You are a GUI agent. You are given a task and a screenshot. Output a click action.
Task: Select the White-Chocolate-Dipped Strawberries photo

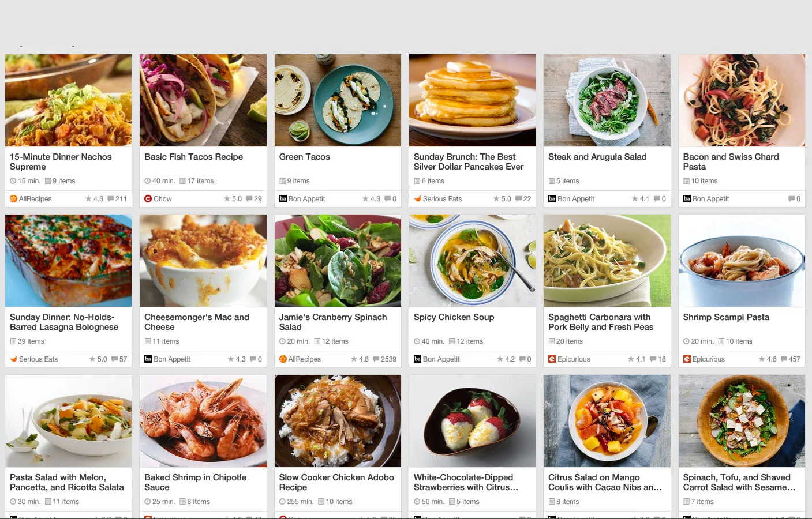(472, 421)
